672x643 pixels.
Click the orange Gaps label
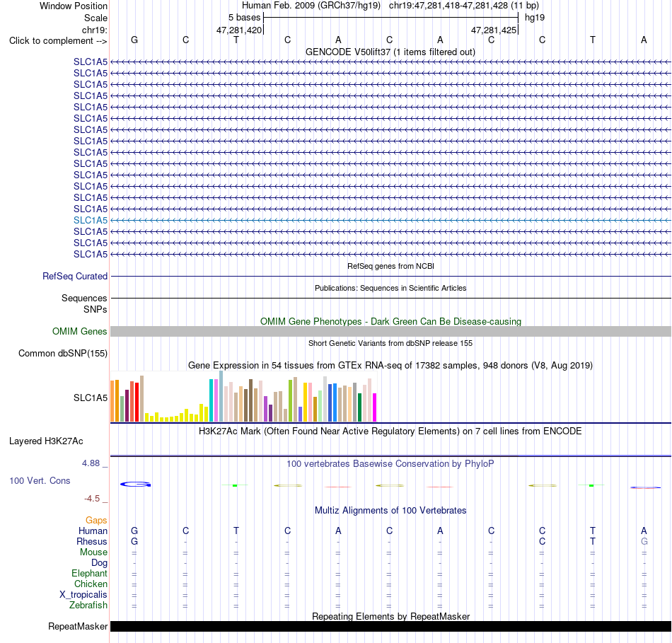[x=96, y=521]
